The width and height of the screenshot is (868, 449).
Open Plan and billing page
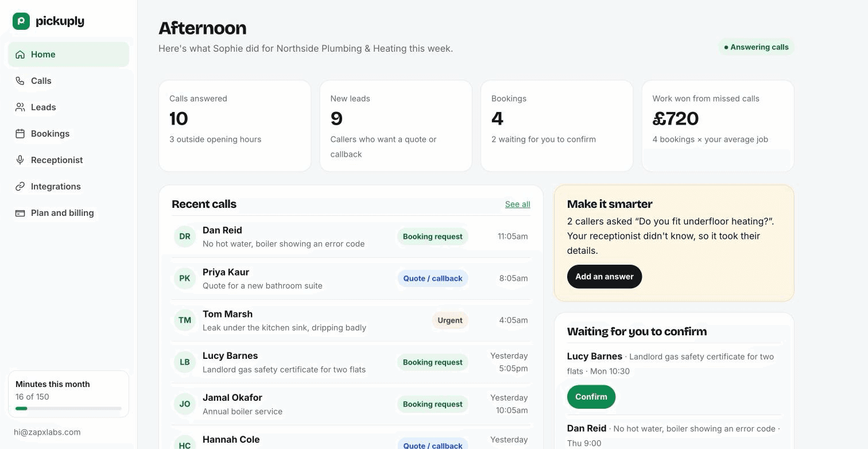pyautogui.click(x=68, y=213)
